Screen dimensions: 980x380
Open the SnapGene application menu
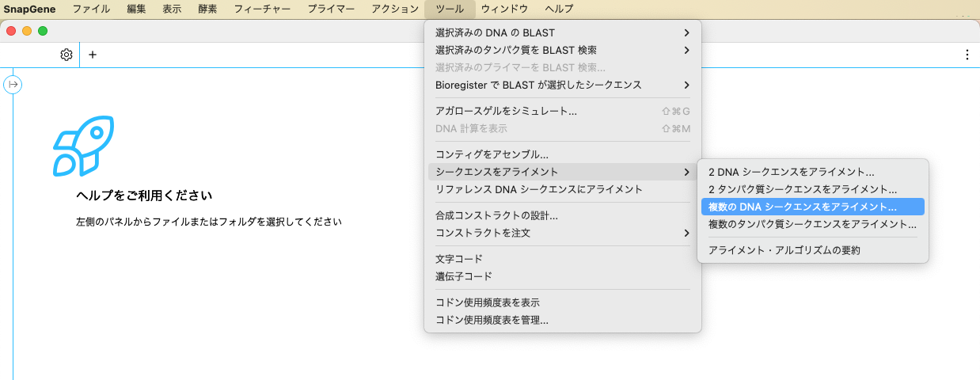pyautogui.click(x=29, y=9)
